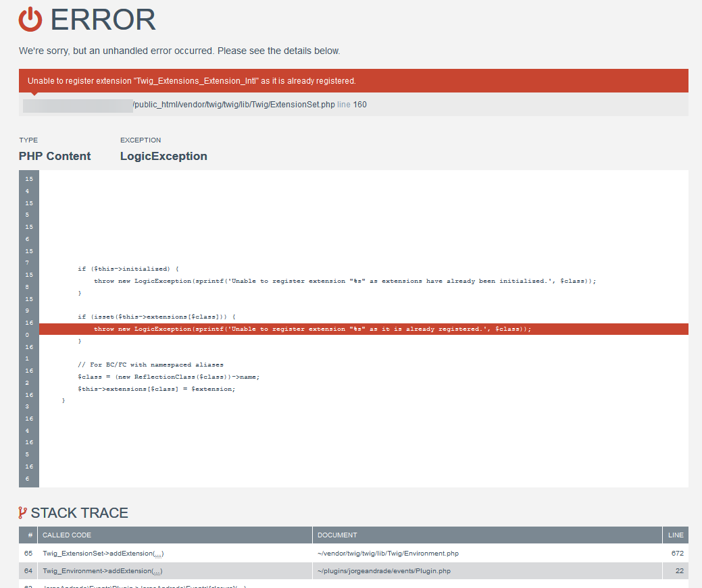Select stack frame number 65
702x588 pixels.
(x=28, y=553)
